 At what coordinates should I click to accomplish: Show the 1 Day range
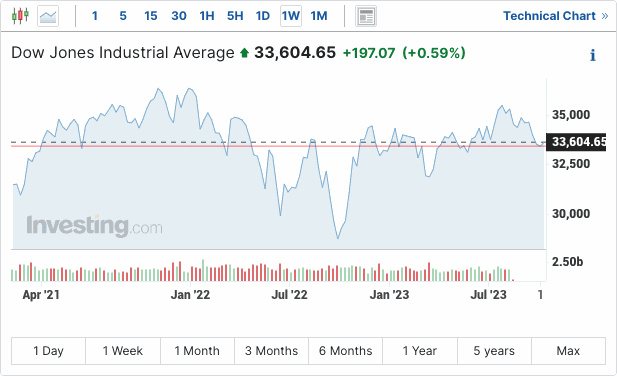point(48,351)
